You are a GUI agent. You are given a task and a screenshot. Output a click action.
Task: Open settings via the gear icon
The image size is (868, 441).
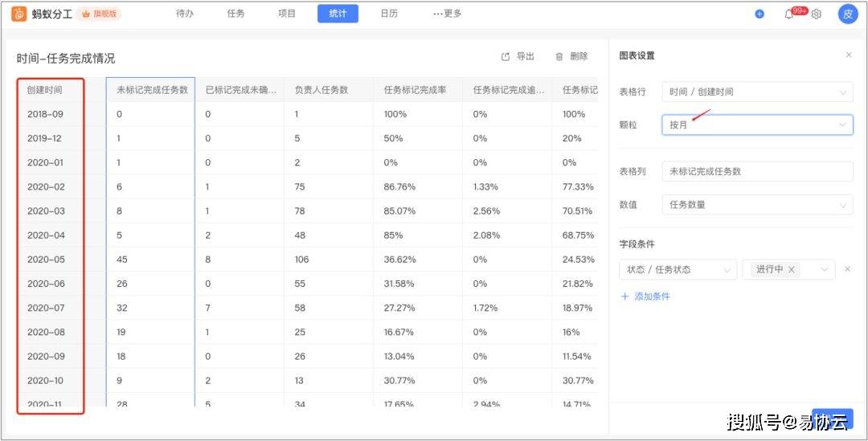(x=817, y=14)
